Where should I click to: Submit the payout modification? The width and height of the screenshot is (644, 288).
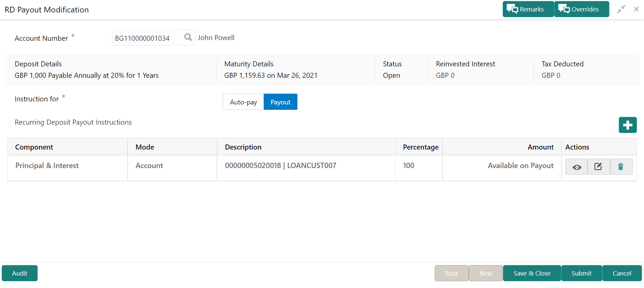pos(581,273)
